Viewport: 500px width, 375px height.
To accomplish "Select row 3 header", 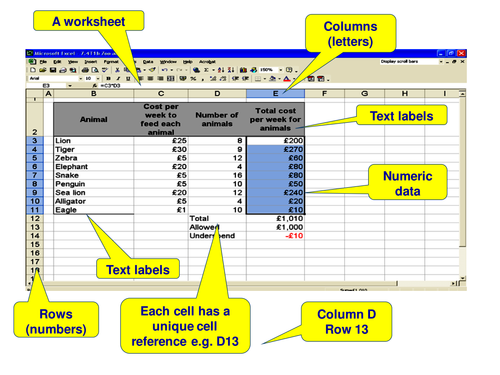I will point(35,141).
